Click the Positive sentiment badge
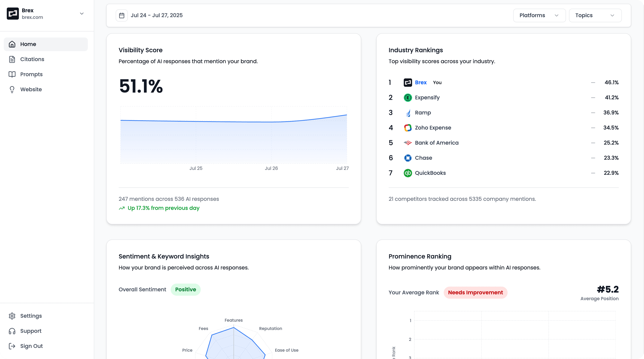 click(x=185, y=290)
